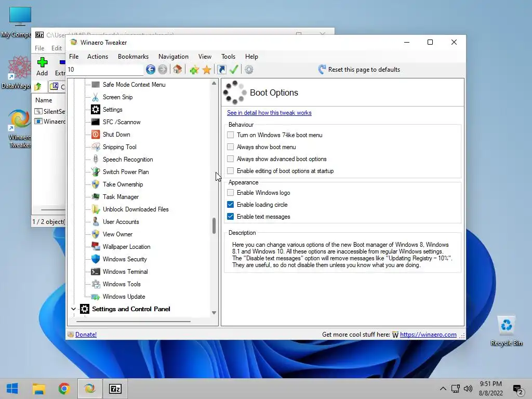This screenshot has height=399, width=532.
Task: Click the Wallpaper Location icon
Action: [x=96, y=247]
